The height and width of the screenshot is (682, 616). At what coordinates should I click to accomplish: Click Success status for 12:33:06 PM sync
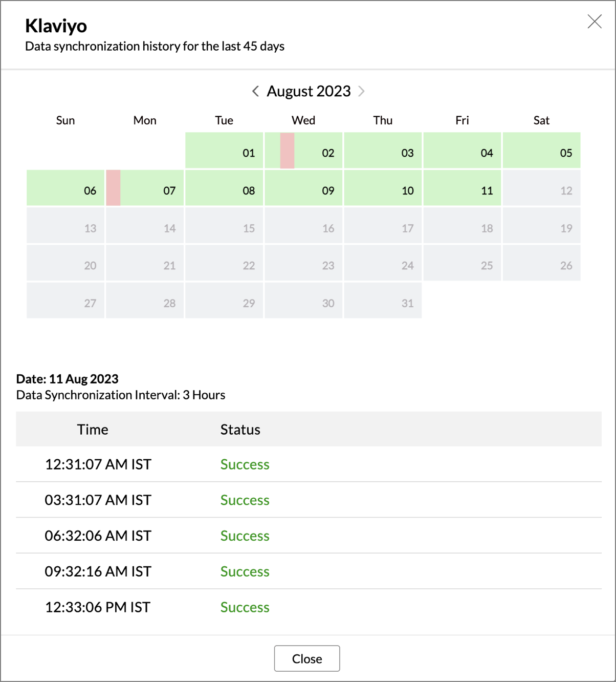click(x=245, y=607)
